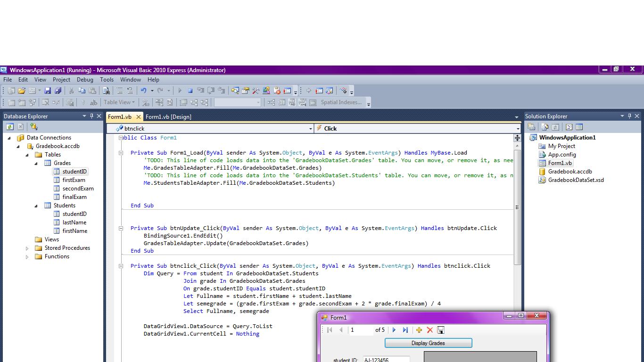This screenshot has height=362, width=644.
Task: Click the Undo arrow icon
Action: click(144, 90)
